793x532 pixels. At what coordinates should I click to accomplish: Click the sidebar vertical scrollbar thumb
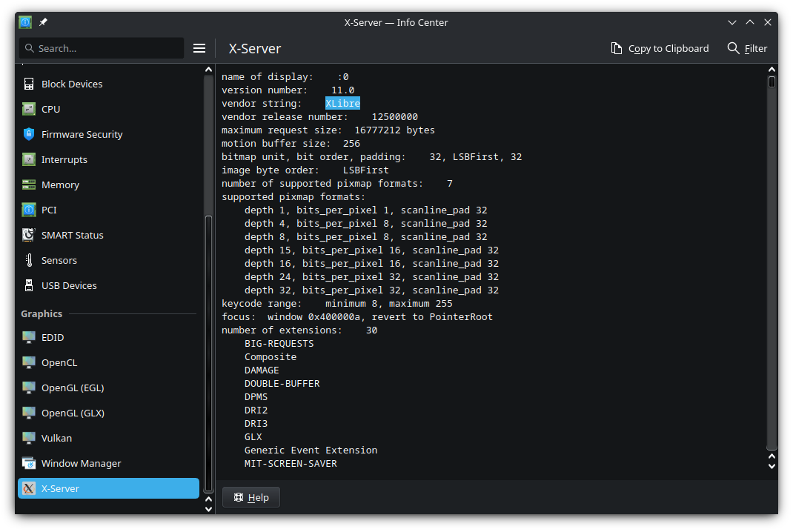coord(208,354)
